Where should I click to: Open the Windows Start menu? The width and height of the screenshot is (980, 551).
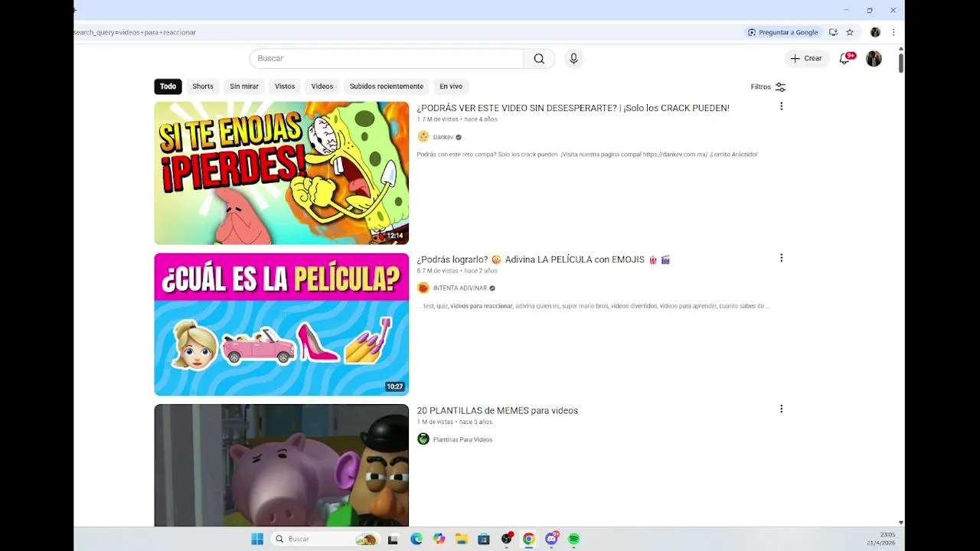click(257, 539)
